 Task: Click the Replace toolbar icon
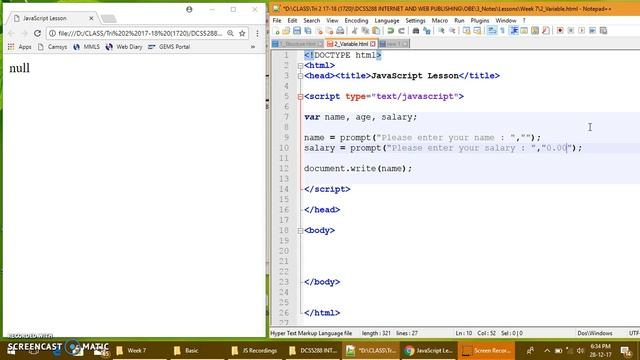[x=427, y=31]
